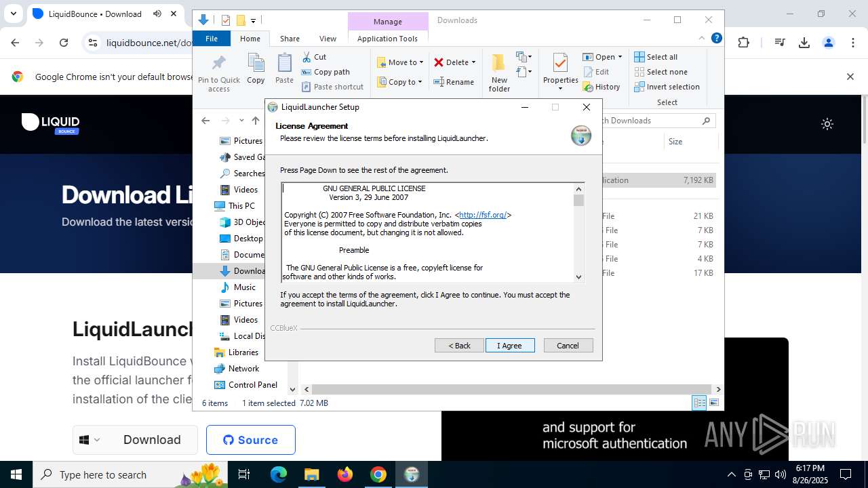Open the Copy to dropdown
Viewport: 868px width, 488px height.
tap(399, 82)
